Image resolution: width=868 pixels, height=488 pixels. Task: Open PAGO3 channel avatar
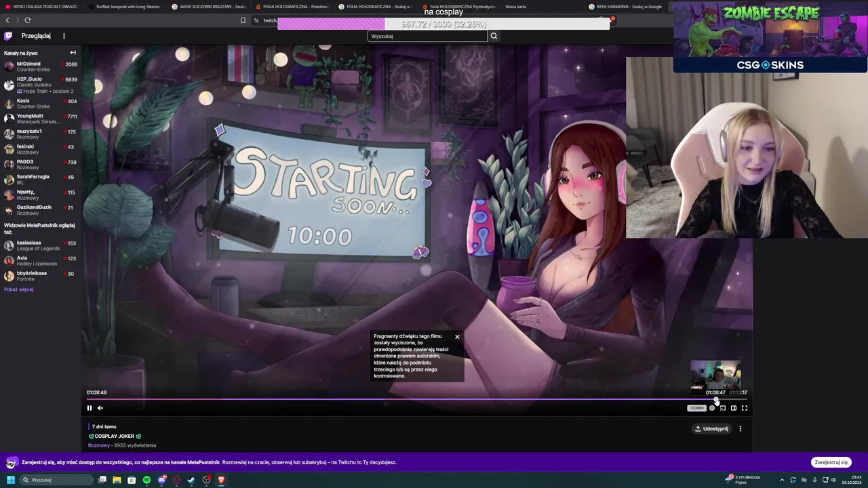point(9,165)
